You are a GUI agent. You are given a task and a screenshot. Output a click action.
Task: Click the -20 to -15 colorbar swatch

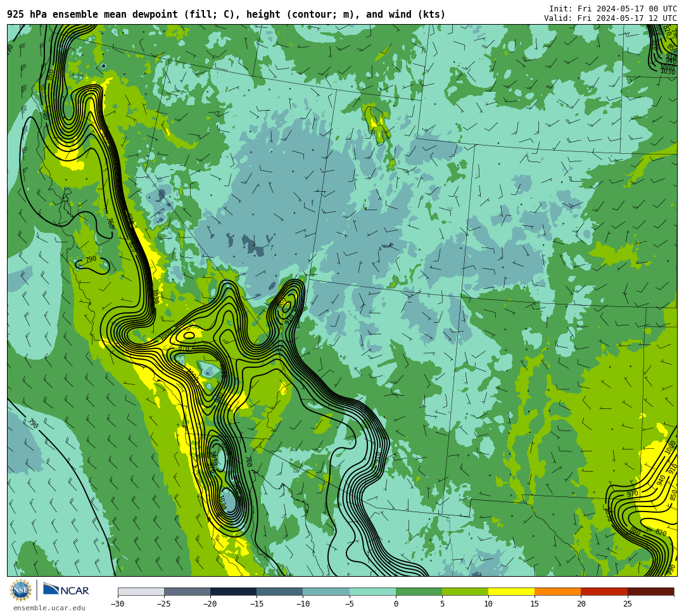click(233, 591)
